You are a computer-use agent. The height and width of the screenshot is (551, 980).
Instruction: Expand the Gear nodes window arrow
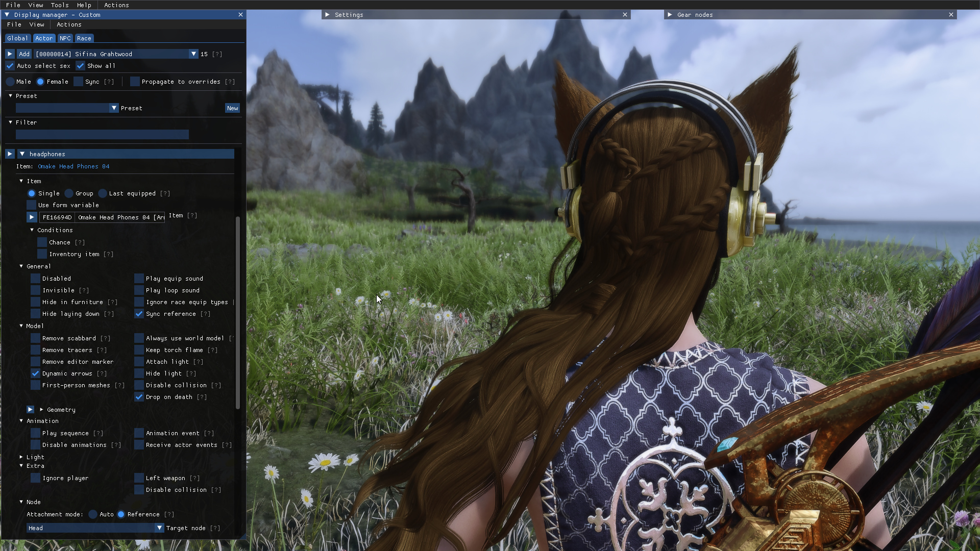(670, 15)
